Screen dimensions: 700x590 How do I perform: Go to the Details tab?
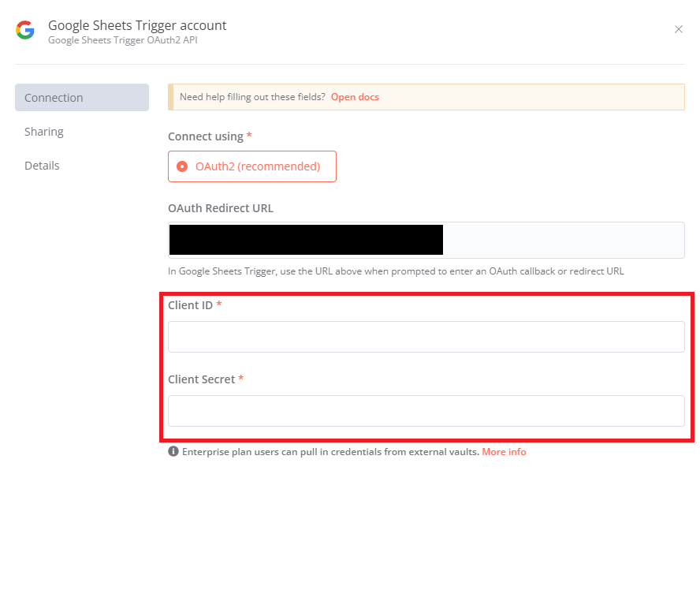click(x=42, y=166)
